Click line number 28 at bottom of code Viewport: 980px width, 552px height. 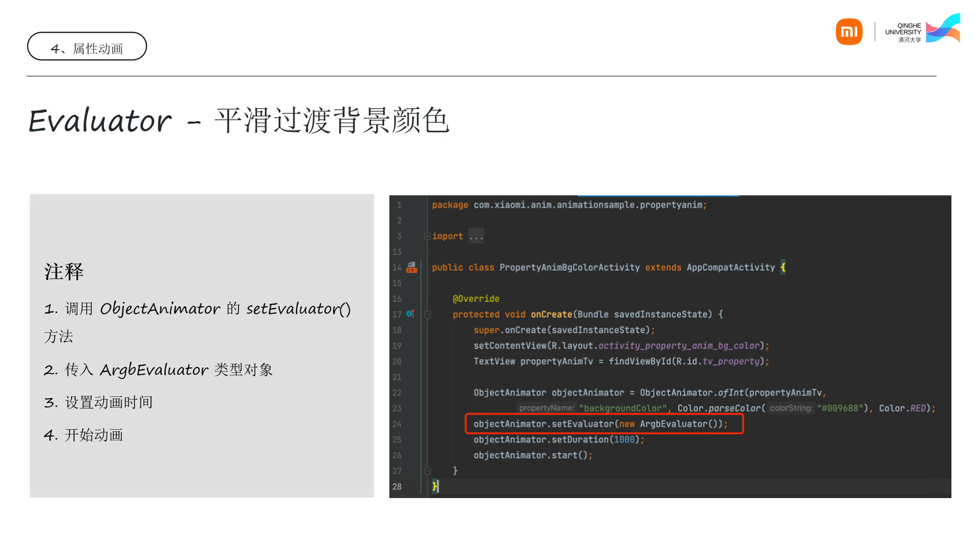(398, 487)
